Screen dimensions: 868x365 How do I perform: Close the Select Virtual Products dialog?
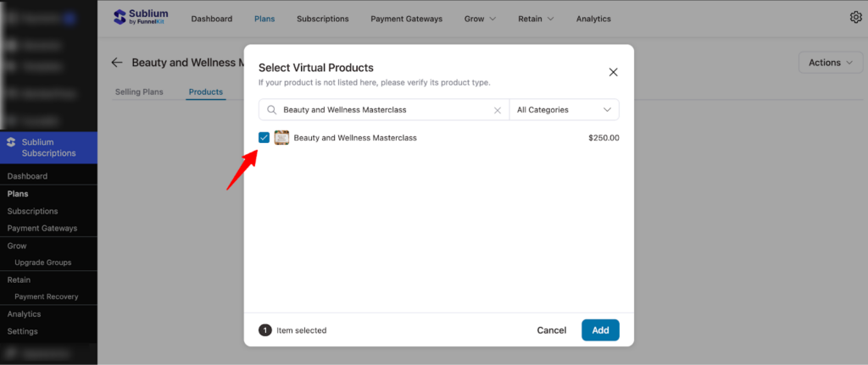614,72
